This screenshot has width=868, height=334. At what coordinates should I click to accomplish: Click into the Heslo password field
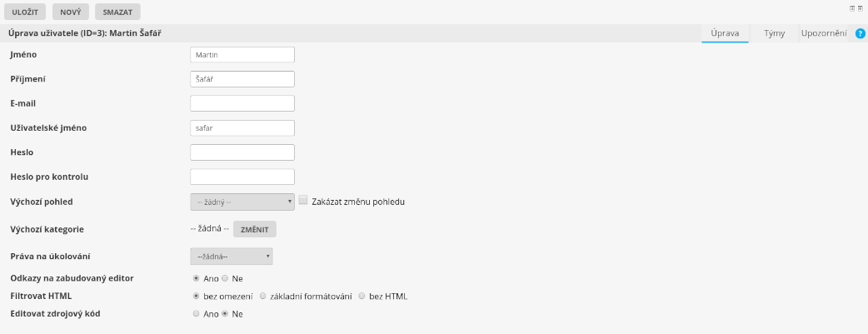coord(242,152)
